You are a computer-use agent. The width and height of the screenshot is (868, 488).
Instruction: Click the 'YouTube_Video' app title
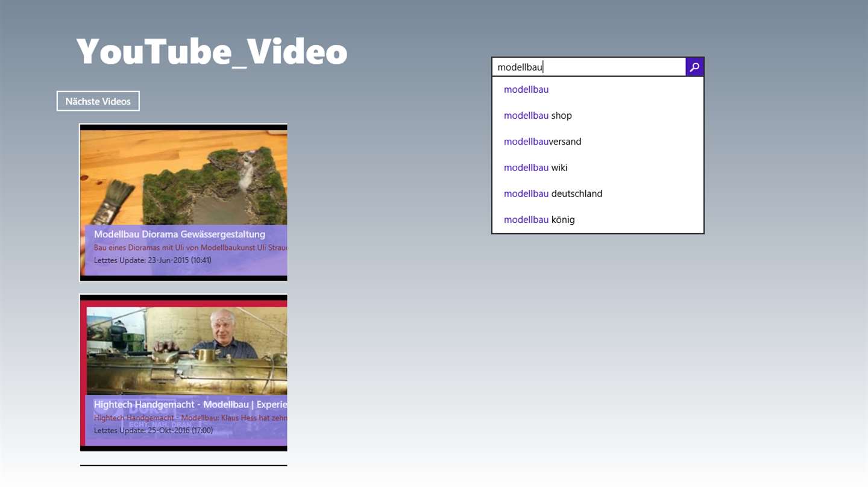tap(212, 51)
